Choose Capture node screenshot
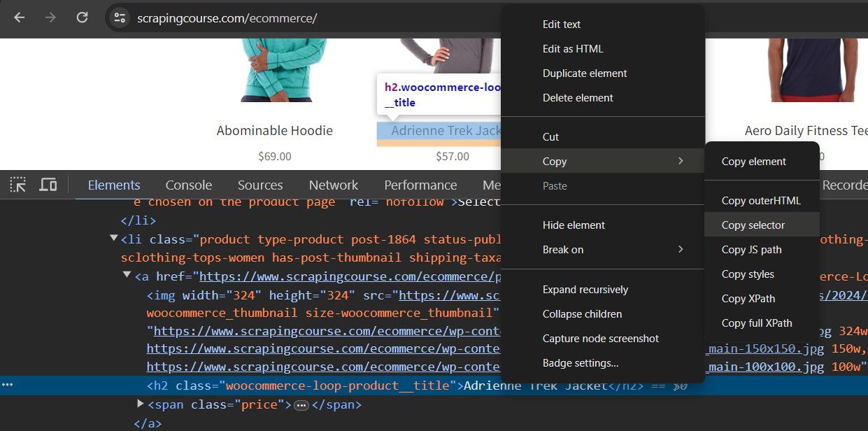Screen dimensions: 868x431 (x=603, y=339)
